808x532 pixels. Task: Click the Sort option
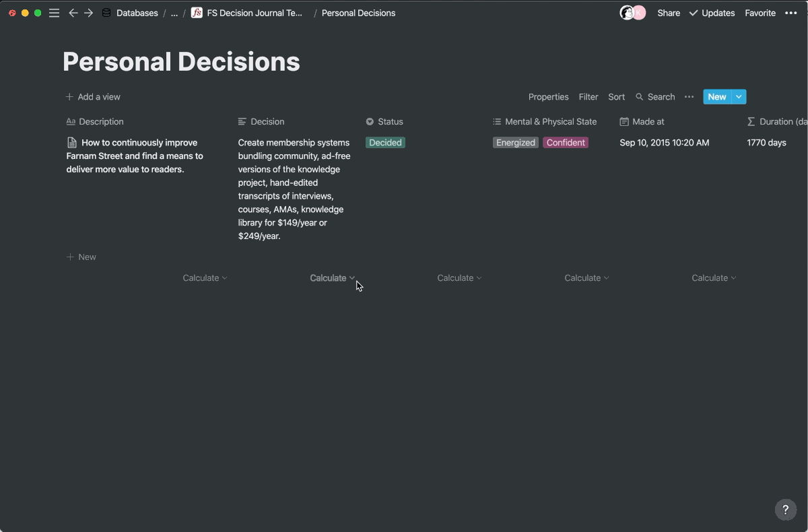click(616, 97)
